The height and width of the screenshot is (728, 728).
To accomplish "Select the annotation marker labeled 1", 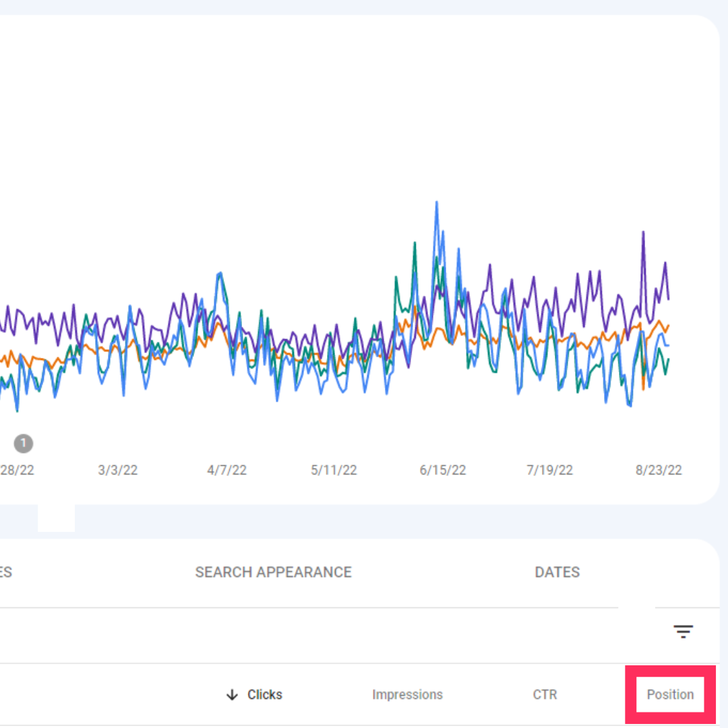I will point(22,444).
